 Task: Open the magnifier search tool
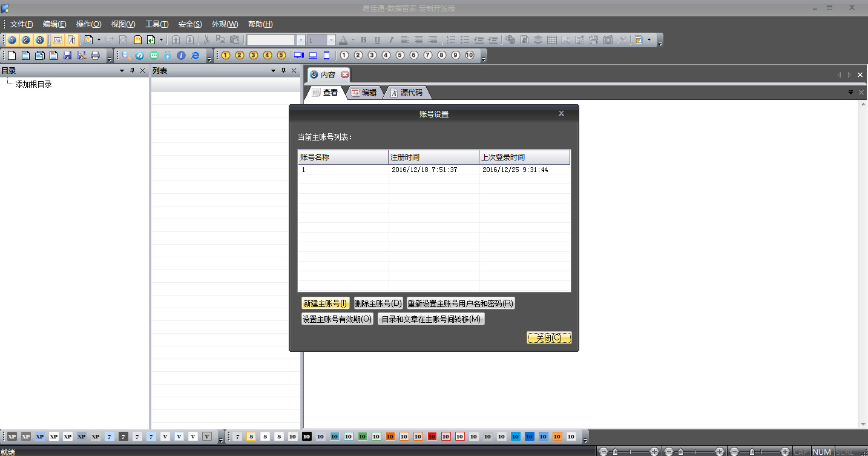click(x=126, y=56)
